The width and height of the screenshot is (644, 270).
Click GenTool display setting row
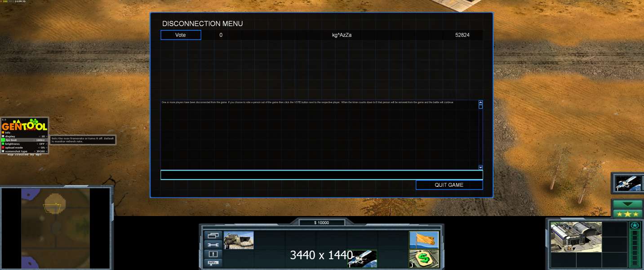(25, 136)
